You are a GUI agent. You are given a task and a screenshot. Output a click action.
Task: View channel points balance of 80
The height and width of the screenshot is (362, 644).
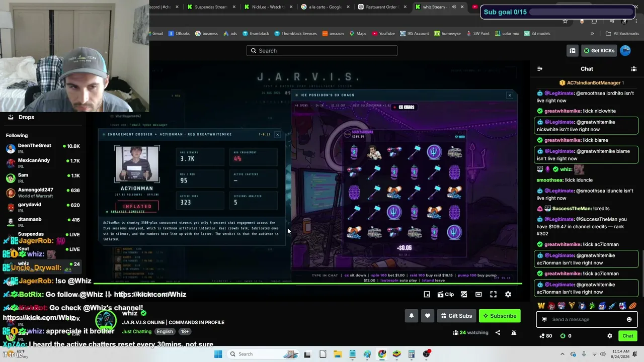tap(545, 336)
